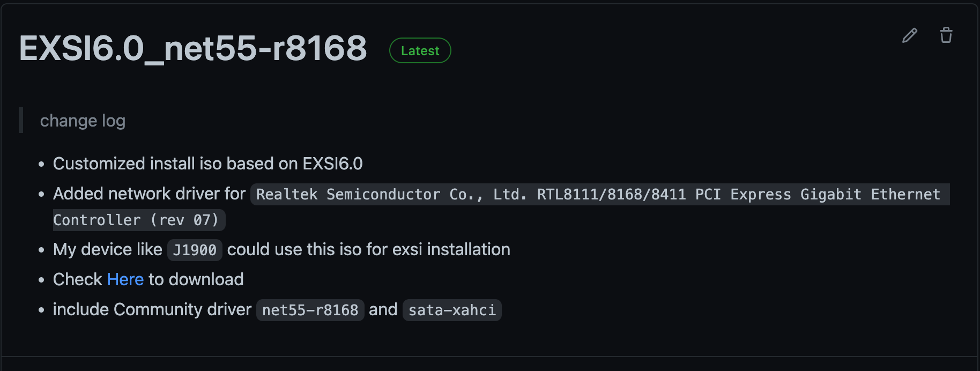980x371 pixels.
Task: Click the change log blockquote text
Action: [x=83, y=121]
